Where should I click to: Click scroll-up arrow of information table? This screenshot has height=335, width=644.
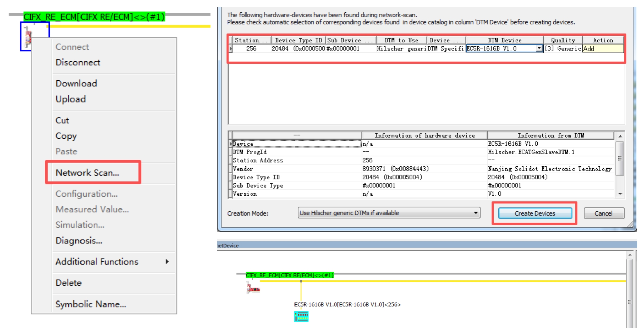coord(620,136)
